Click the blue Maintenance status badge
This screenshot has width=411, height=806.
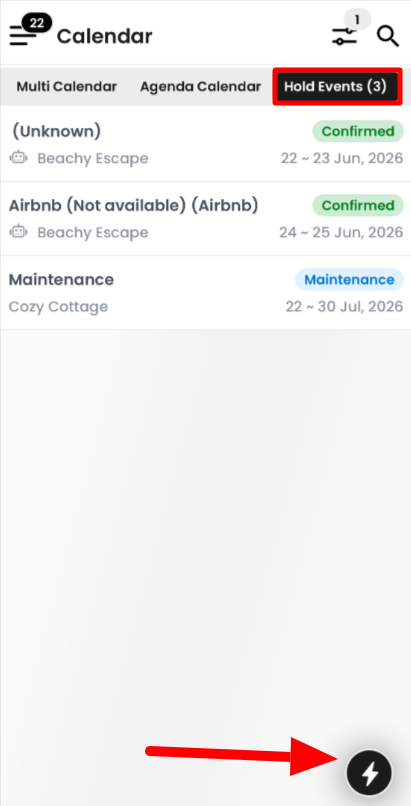[x=349, y=280]
